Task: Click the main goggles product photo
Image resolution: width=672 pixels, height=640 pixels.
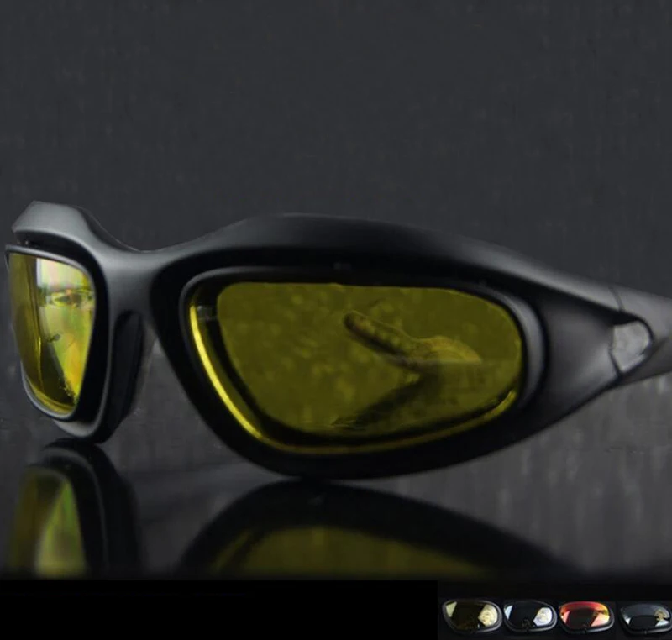Action: 336,290
